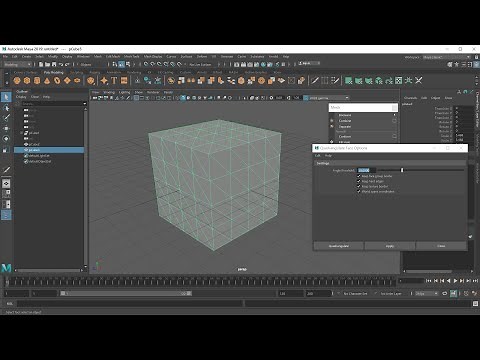Click the Open Scene folder icon
480x360 pixels.
click(x=47, y=64)
